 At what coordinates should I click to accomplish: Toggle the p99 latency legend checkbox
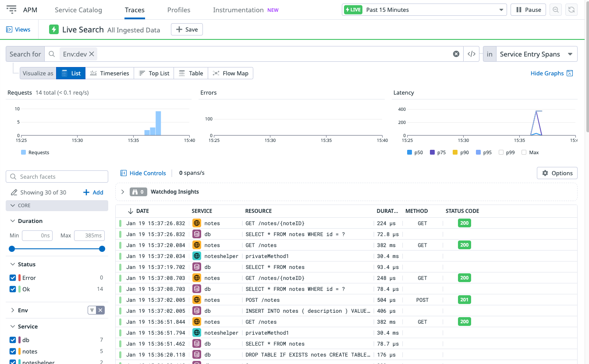tap(501, 152)
